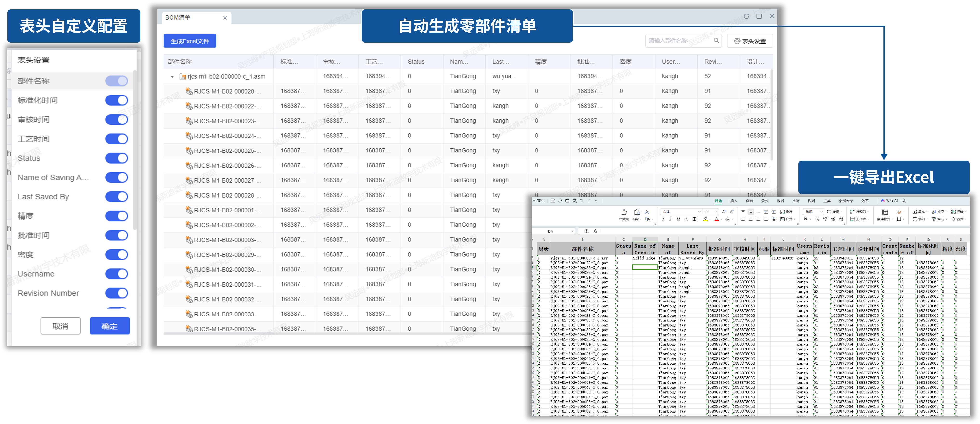Switch to the 视图 ribbon tab
Screen dimensions: 980x424
tap(811, 201)
